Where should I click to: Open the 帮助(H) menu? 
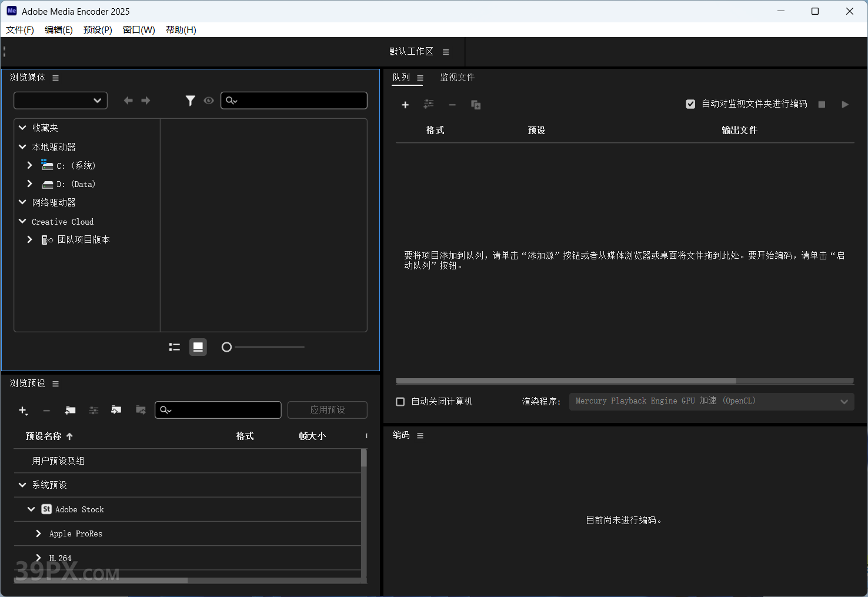point(181,30)
